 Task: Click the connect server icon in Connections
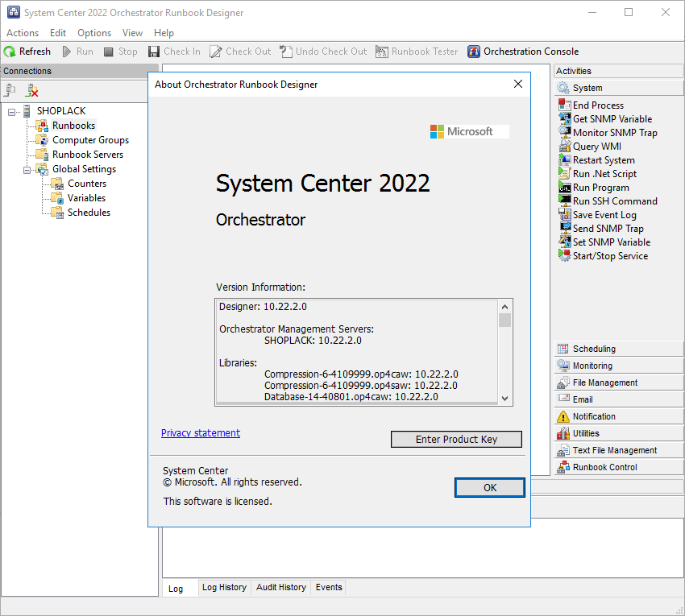click(10, 90)
